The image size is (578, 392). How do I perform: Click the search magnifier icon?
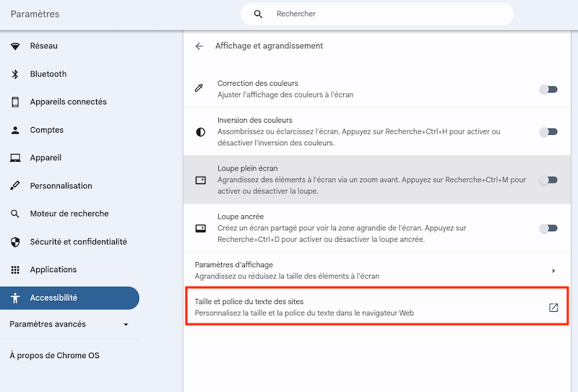258,14
